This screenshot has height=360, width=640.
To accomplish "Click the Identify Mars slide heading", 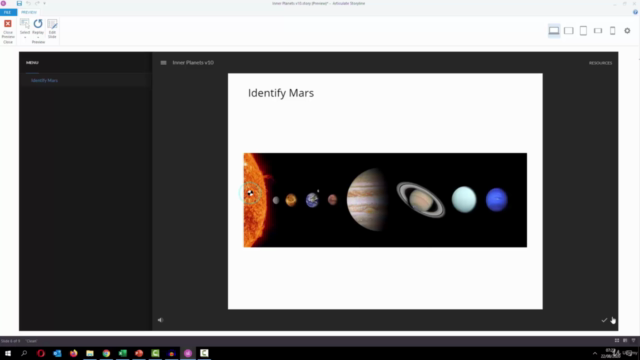I will 281,93.
